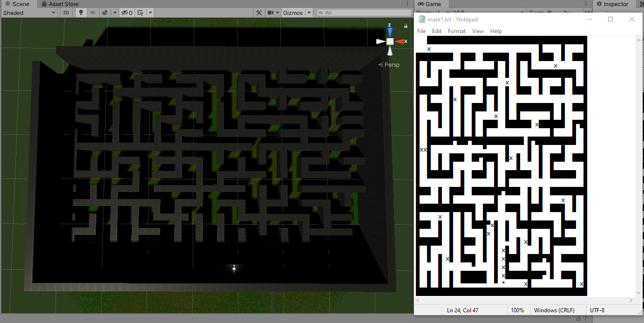Click bottom white cone on orientation gizmo

click(x=390, y=51)
